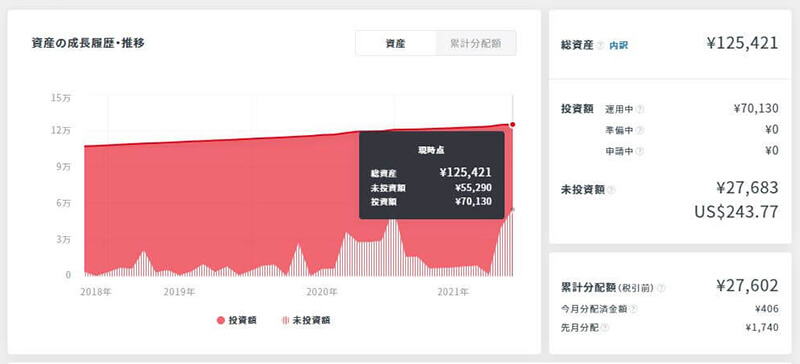This screenshot has height=364, width=800.
Task: Select the uninvested amount ¥27,683
Action: 747,188
